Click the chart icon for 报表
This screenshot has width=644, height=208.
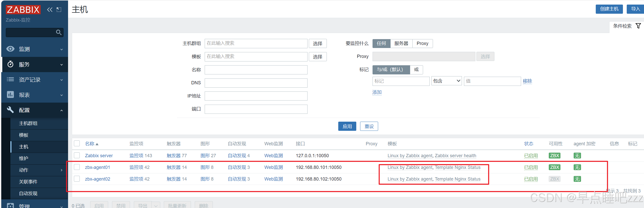pyautogui.click(x=10, y=95)
